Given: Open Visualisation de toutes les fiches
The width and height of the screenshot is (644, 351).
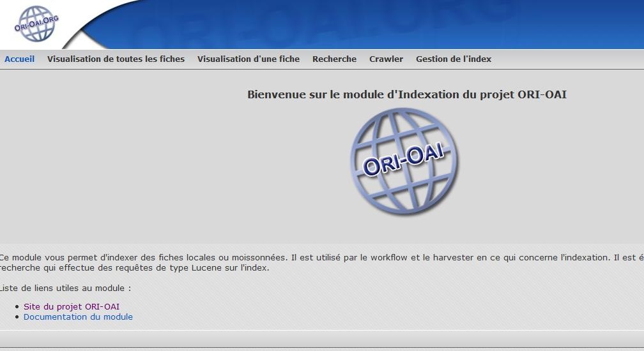Looking at the screenshot, I should tap(116, 59).
